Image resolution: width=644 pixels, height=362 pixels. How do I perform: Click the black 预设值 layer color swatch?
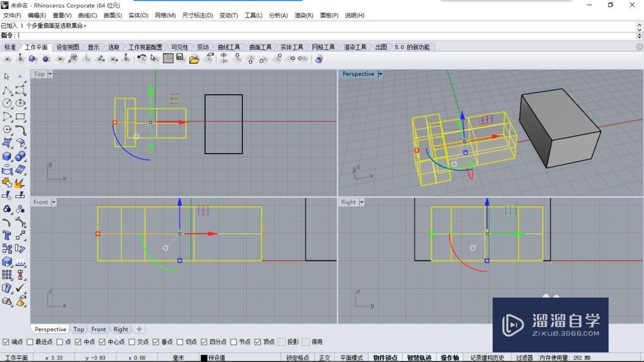(204, 358)
